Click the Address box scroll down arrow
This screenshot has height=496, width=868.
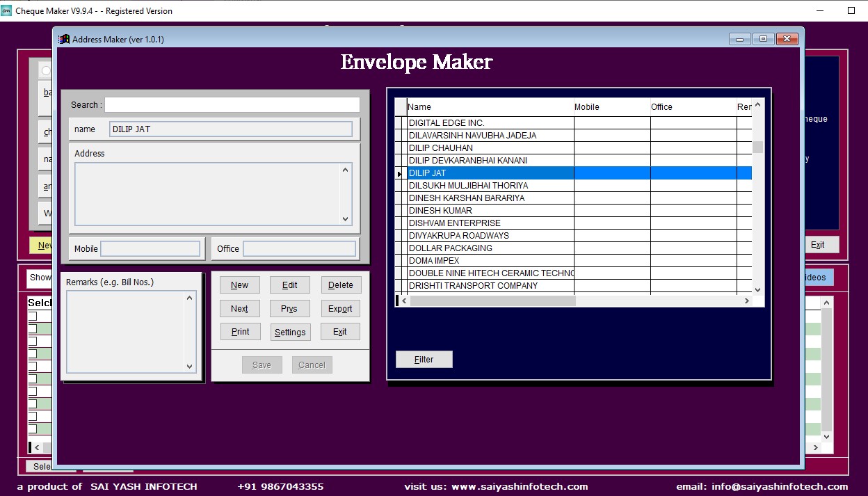pyautogui.click(x=346, y=218)
